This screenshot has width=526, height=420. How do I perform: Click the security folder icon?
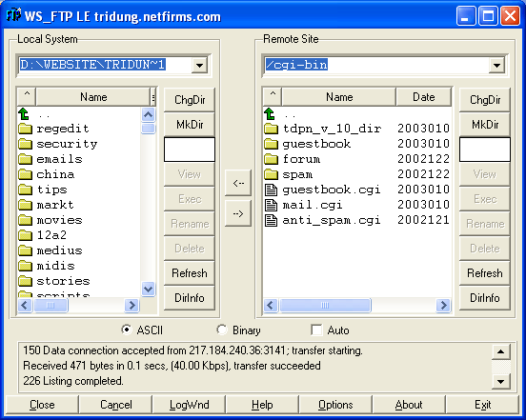point(25,144)
